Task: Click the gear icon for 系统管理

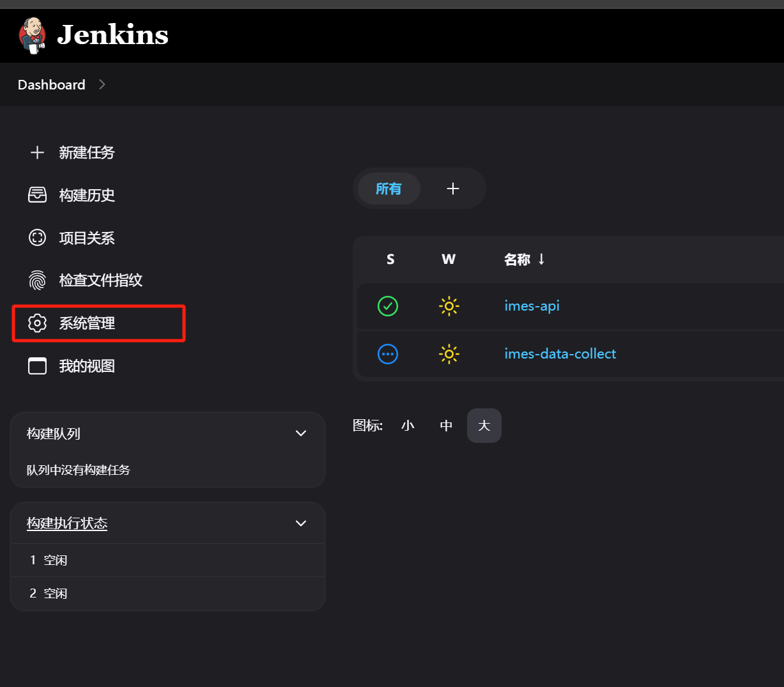Action: 38,323
